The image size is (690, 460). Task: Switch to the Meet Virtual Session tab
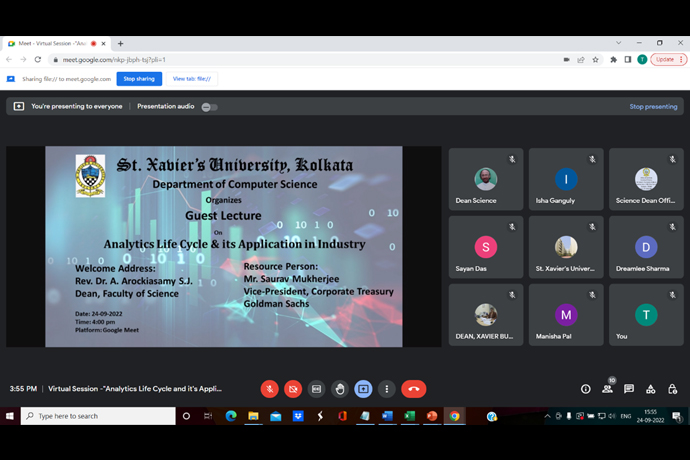[x=55, y=44]
